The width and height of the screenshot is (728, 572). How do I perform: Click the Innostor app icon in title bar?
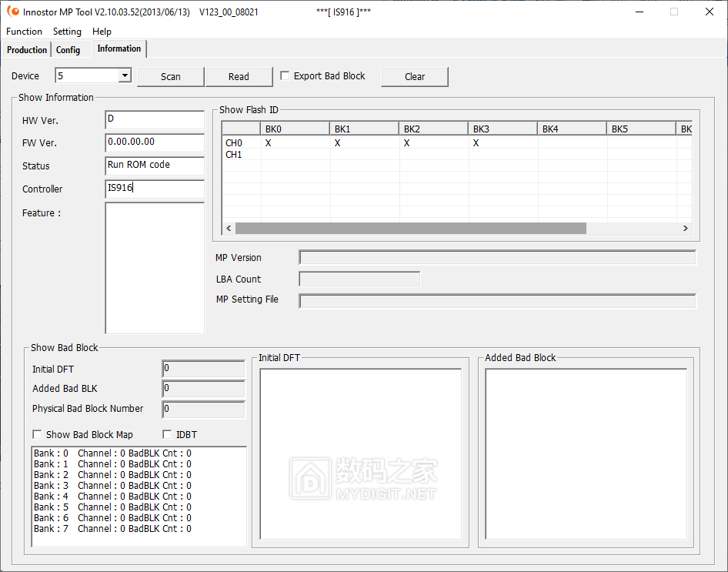pyautogui.click(x=12, y=12)
